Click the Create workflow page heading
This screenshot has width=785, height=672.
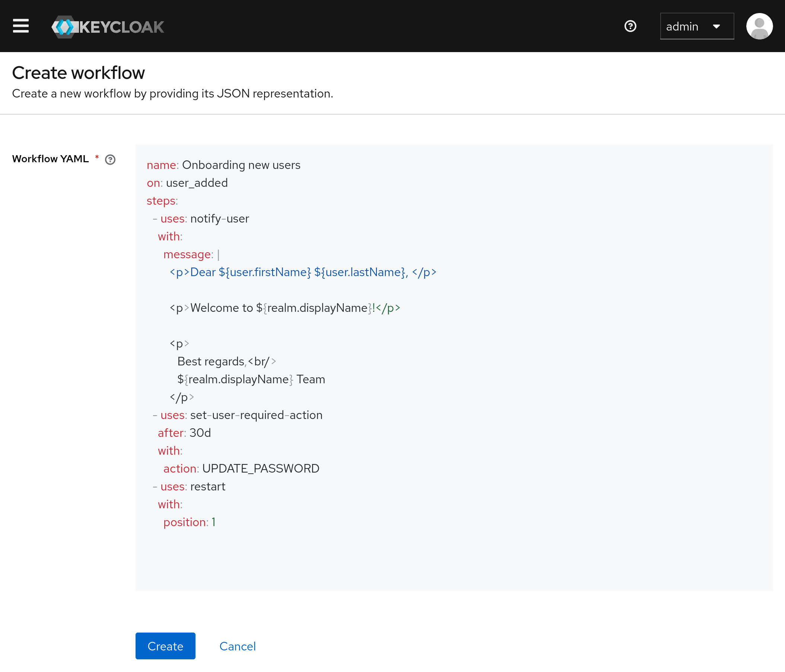pyautogui.click(x=79, y=73)
